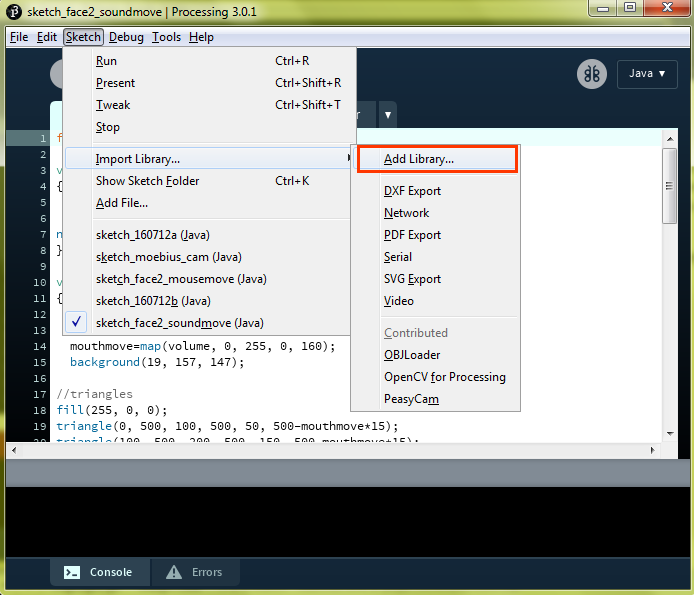Screen dimensions: 694x595
Task: Click the background(19, 157, 147) line
Action: (x=157, y=362)
